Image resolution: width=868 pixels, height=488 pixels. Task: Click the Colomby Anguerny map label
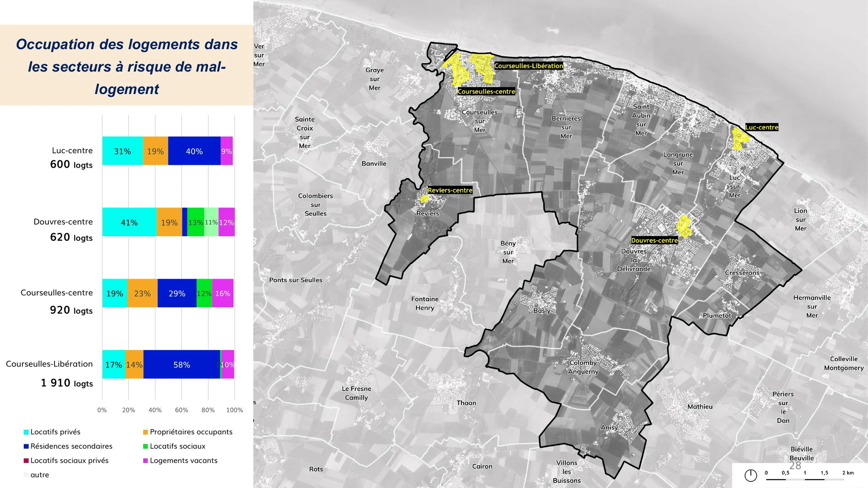click(583, 367)
